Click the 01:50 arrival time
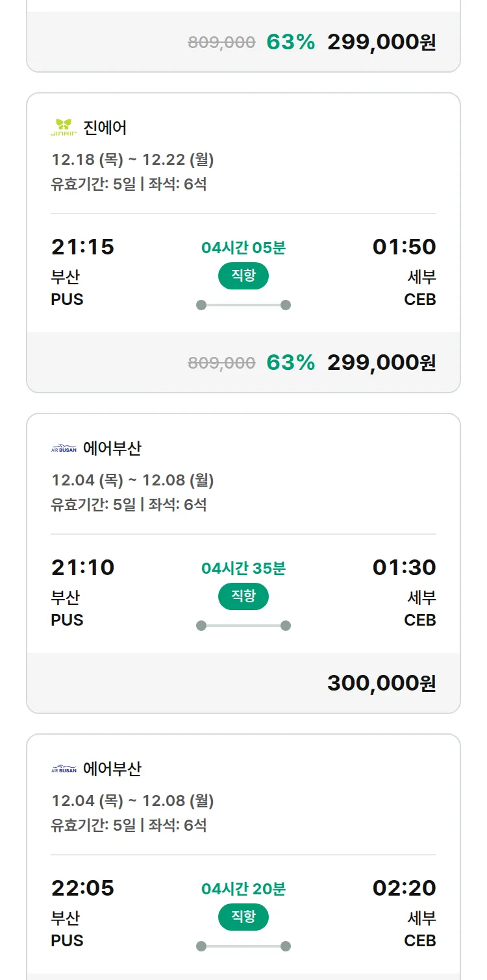This screenshot has width=487, height=980. point(404,247)
